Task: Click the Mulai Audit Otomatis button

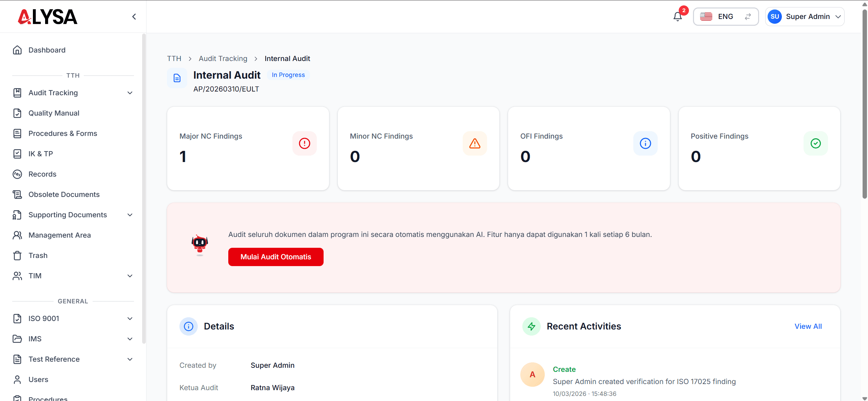Action: (x=275, y=257)
